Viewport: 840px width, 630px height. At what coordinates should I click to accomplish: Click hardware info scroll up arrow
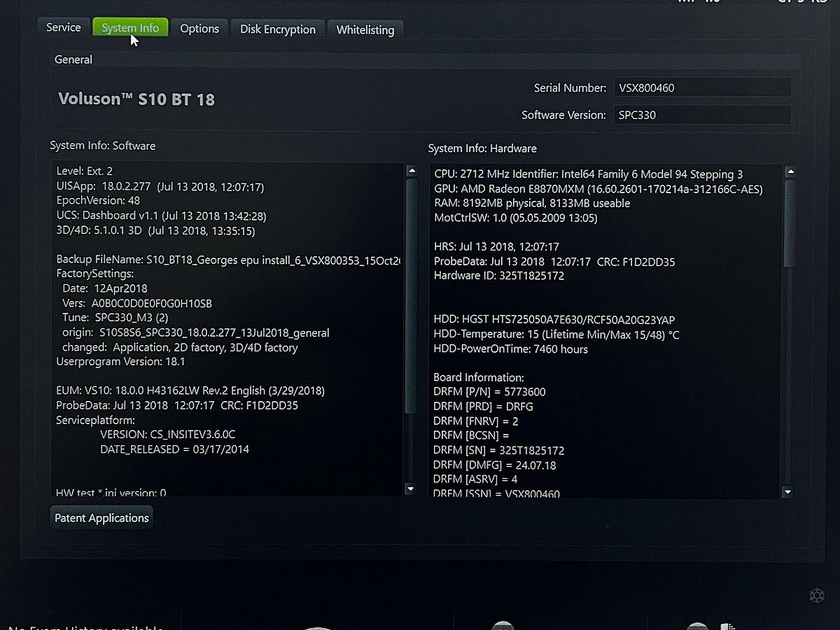(x=790, y=171)
